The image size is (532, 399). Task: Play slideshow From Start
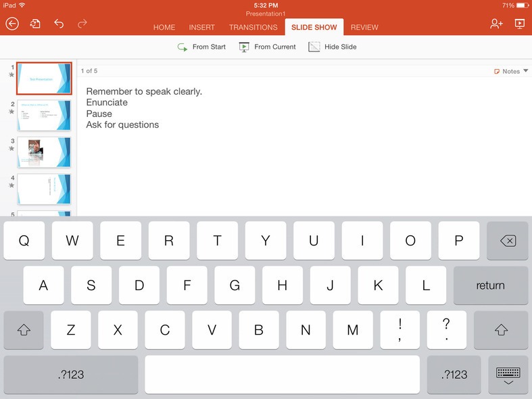[x=201, y=47]
